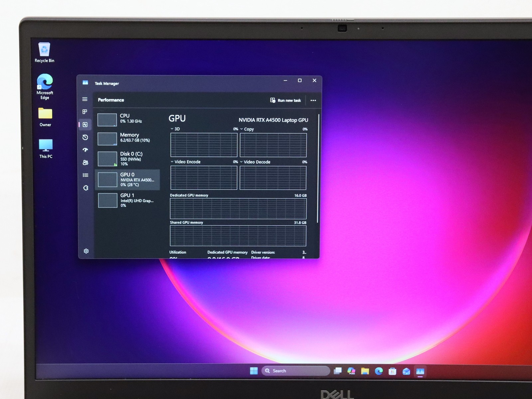Open Task View from the taskbar

[x=338, y=371]
